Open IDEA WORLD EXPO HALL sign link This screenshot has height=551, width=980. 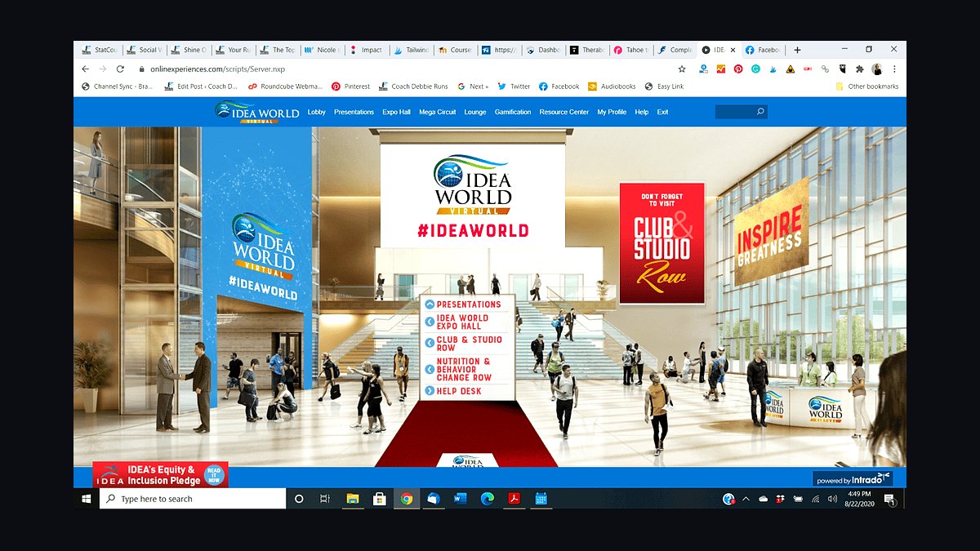tap(463, 322)
